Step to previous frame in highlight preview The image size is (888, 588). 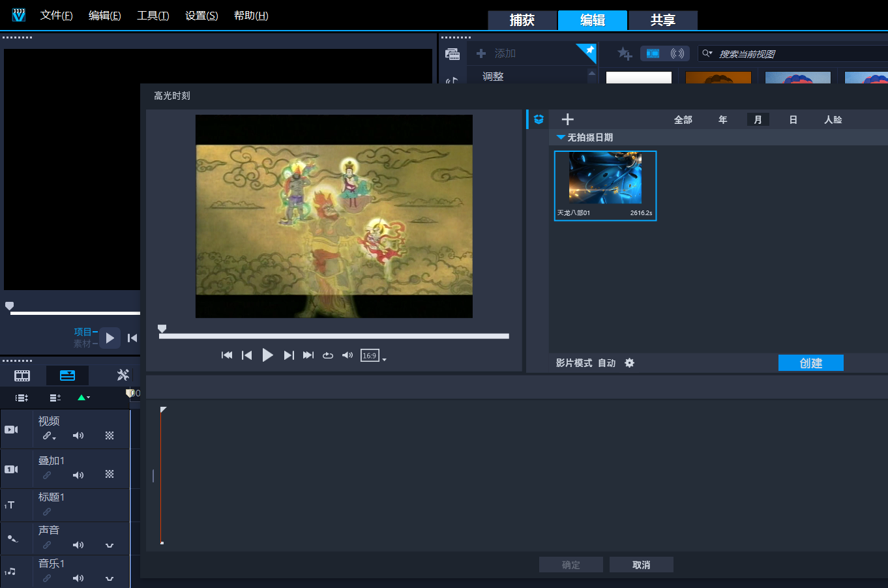coord(246,355)
